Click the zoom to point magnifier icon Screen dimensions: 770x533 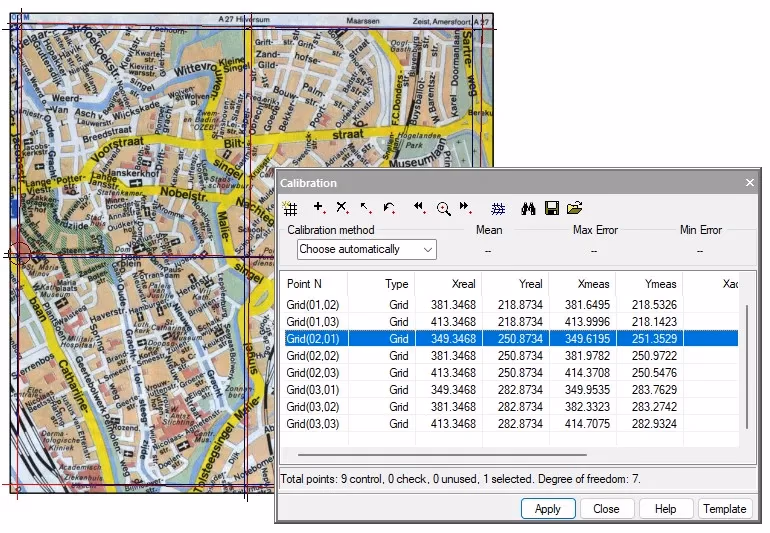pos(443,209)
